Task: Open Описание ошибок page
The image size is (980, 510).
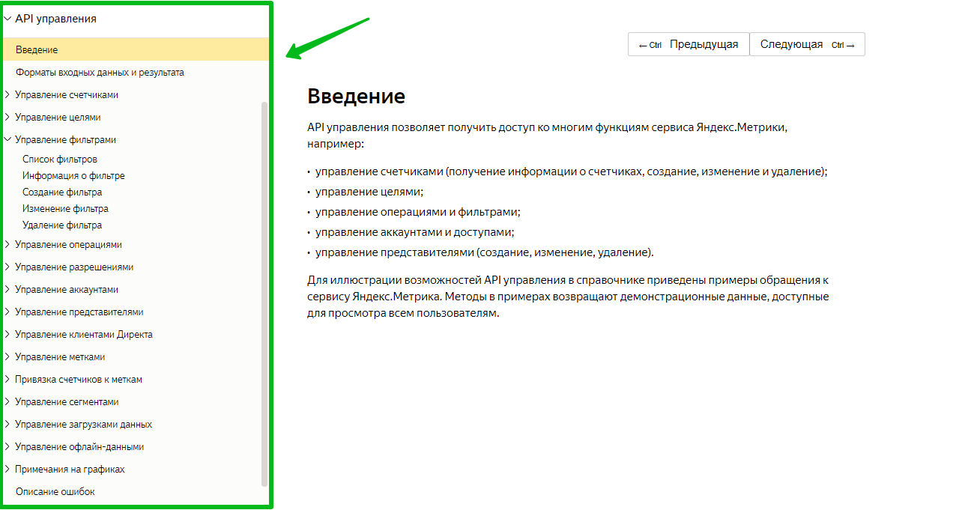Action: 55,492
